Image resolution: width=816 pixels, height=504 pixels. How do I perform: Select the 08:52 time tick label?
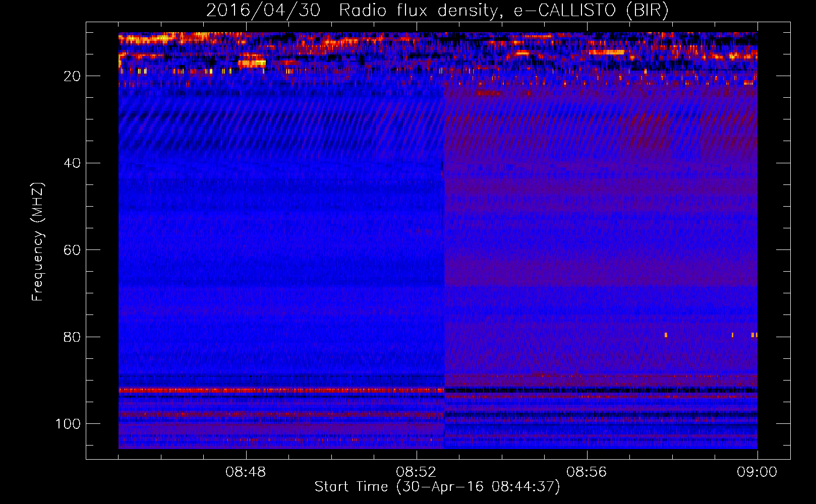[416, 472]
